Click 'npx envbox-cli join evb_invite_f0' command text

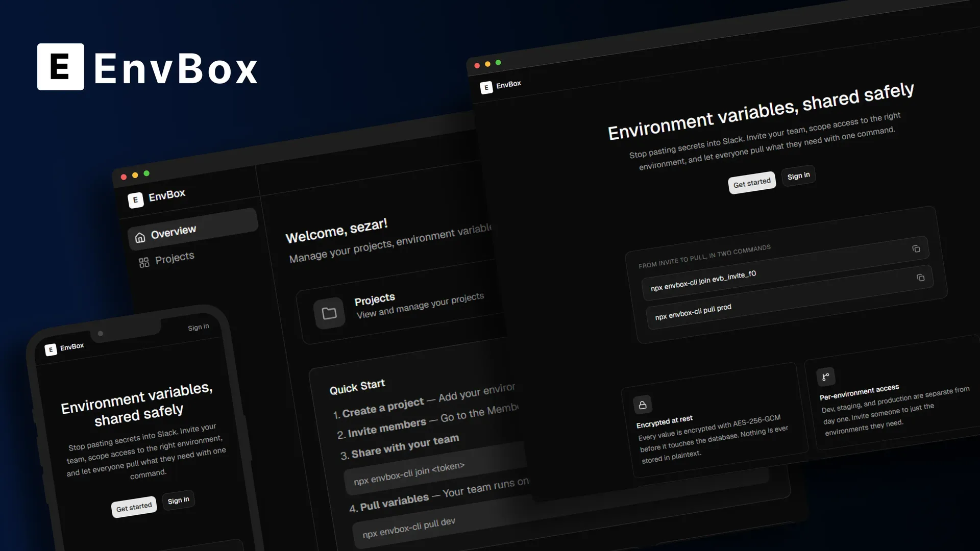(x=703, y=281)
